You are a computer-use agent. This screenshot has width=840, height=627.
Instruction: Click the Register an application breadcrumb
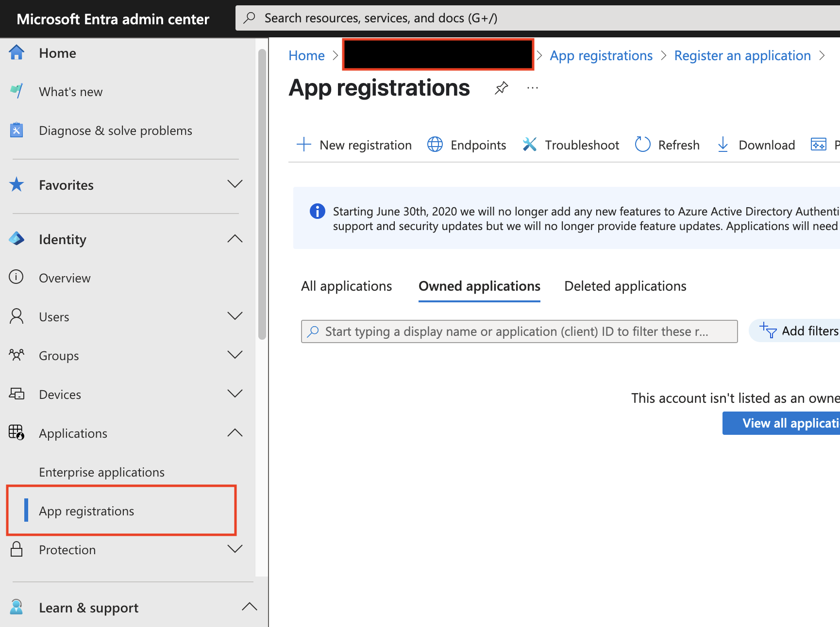(742, 56)
